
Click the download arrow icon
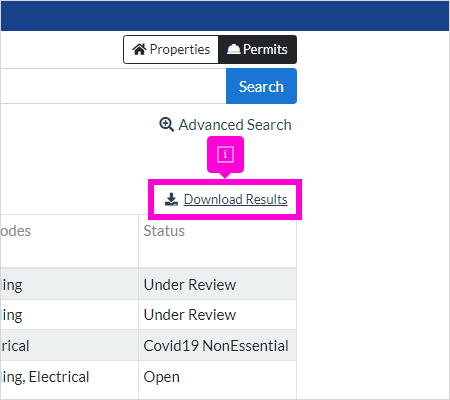click(171, 199)
